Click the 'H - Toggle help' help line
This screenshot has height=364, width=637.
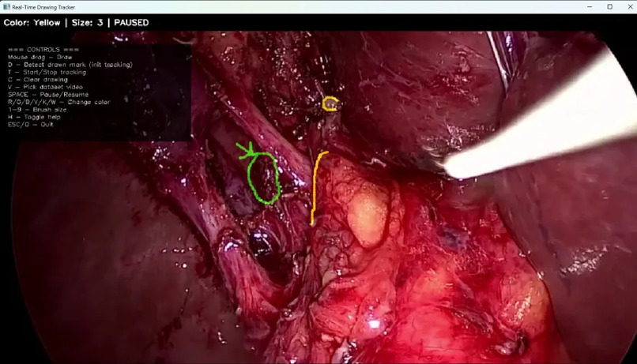[x=34, y=117]
